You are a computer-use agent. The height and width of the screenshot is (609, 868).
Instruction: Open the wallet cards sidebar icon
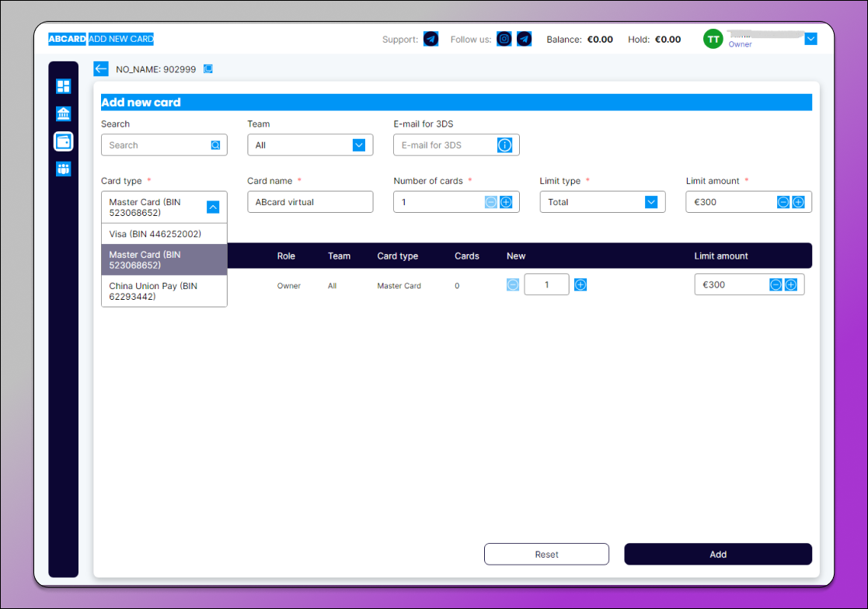[64, 141]
